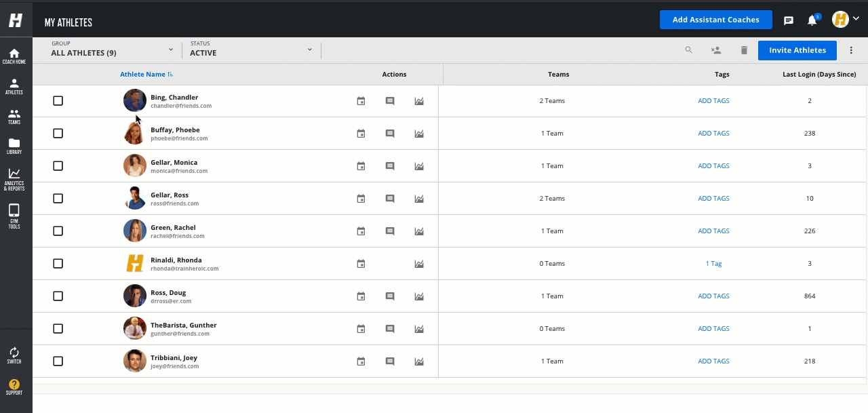The width and height of the screenshot is (868, 413).
Task: Click ADD TAGS for Joey Tribbiani
Action: coord(713,361)
